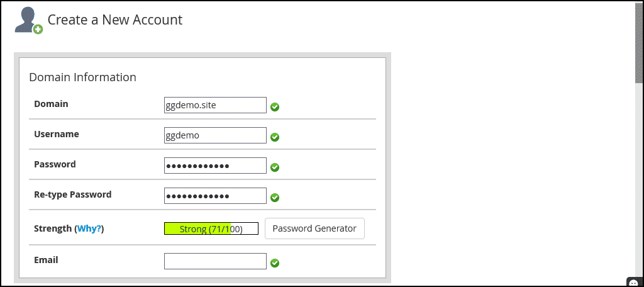
Task: Click the green checkmark beside the Username field
Action: click(275, 137)
